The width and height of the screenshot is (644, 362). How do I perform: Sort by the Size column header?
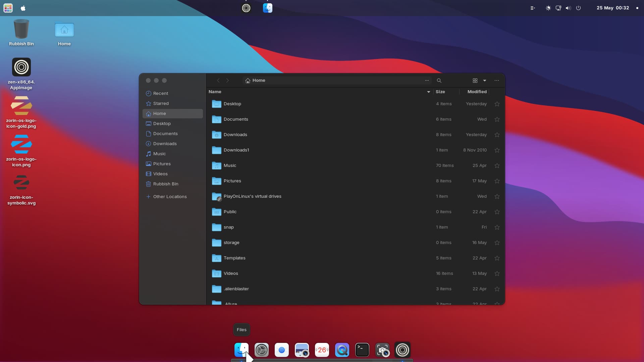[x=440, y=92]
